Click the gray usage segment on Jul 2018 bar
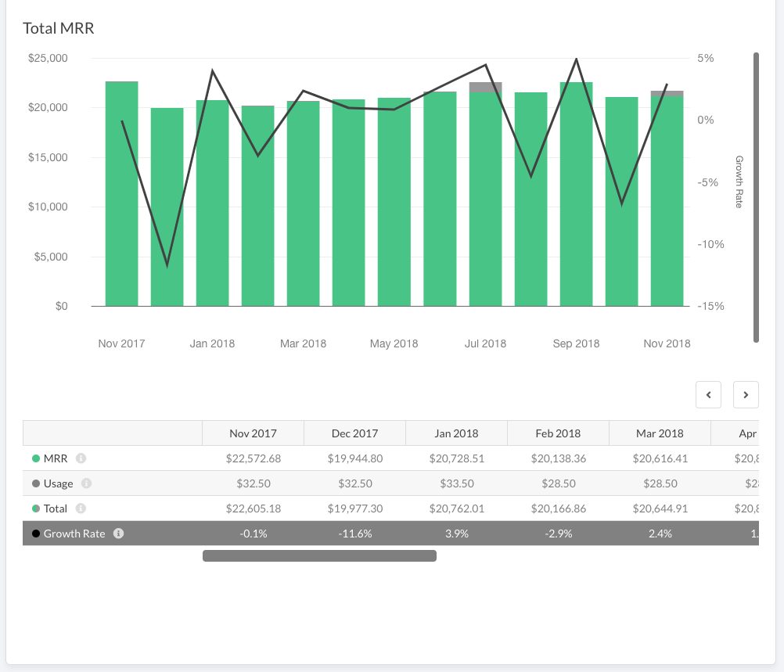Image resolution: width=784 pixels, height=672 pixels. [x=485, y=87]
